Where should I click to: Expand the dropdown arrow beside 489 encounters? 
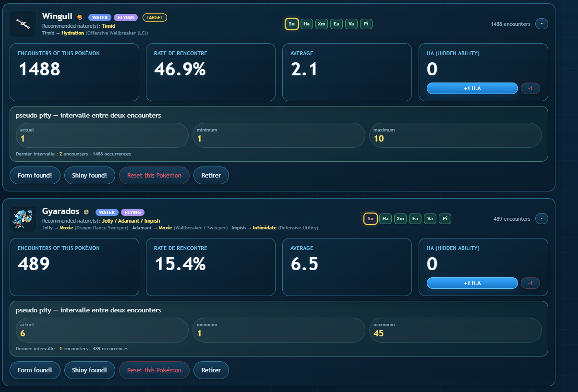pyautogui.click(x=542, y=219)
